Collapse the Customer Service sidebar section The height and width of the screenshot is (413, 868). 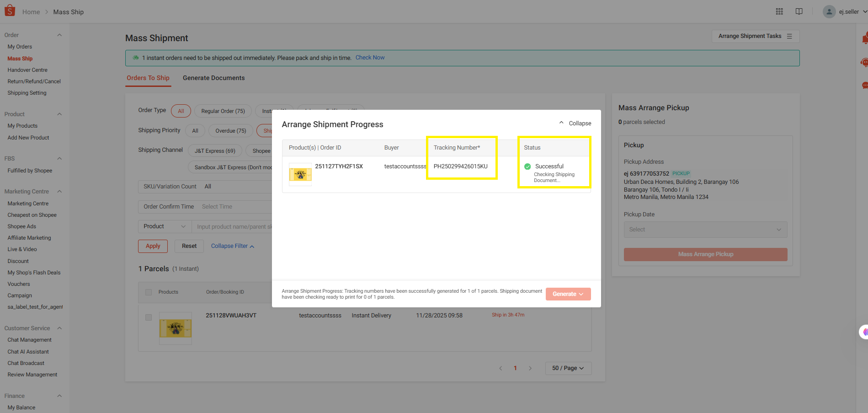tap(59, 328)
